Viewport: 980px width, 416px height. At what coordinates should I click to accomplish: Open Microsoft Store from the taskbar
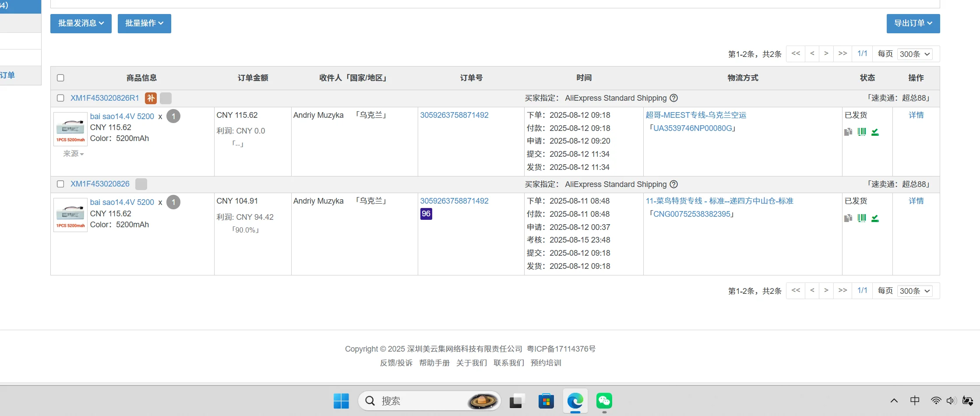point(546,401)
